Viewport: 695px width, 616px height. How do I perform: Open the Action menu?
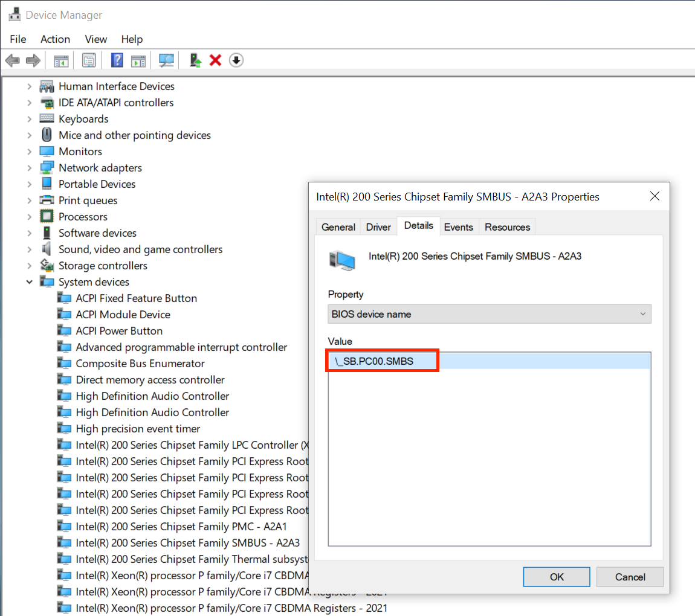click(55, 39)
